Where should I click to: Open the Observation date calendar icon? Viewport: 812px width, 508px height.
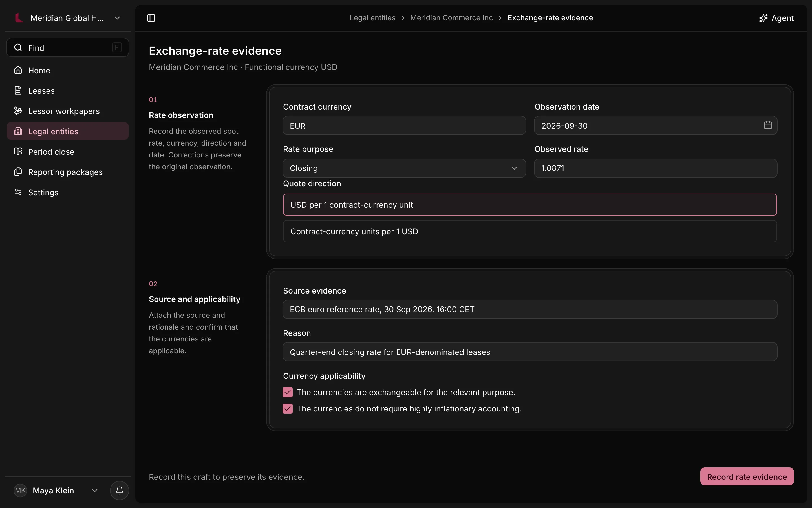point(768,125)
